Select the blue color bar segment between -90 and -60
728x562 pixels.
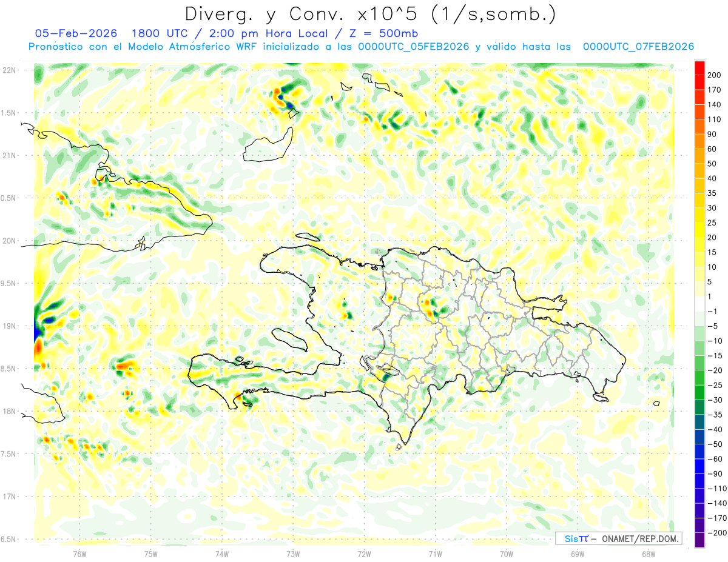click(x=699, y=467)
